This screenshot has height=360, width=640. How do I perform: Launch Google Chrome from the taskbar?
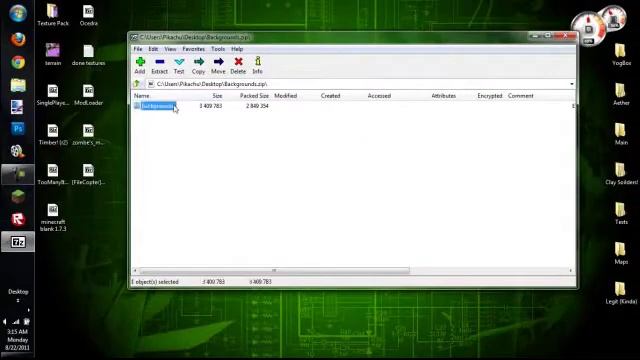[18, 62]
